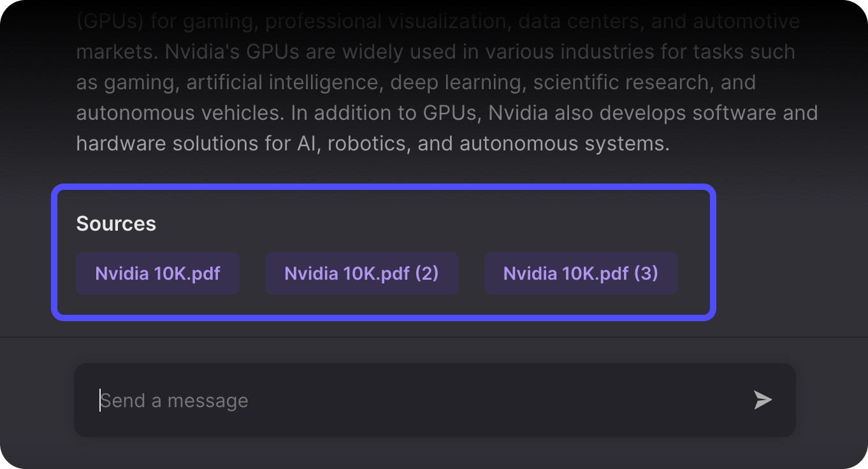The width and height of the screenshot is (868, 469).
Task: Open the Nvidia 10K.pdf (3) source
Action: pyautogui.click(x=581, y=273)
